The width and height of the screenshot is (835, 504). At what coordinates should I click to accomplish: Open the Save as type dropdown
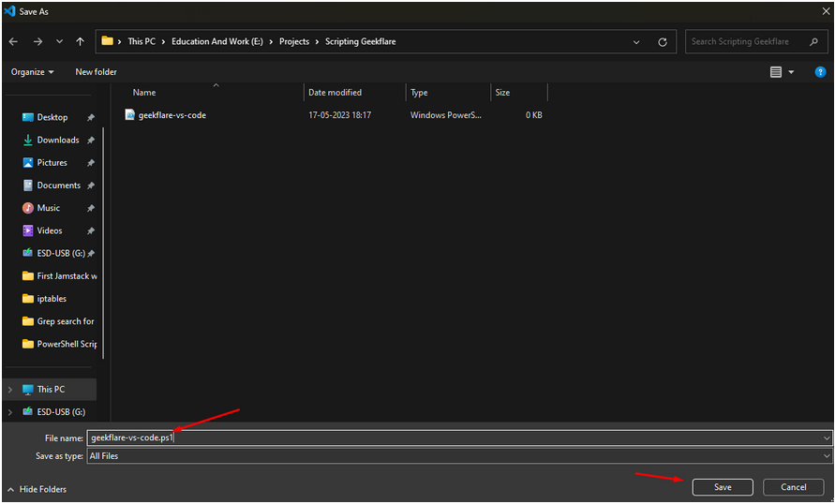[x=459, y=456]
